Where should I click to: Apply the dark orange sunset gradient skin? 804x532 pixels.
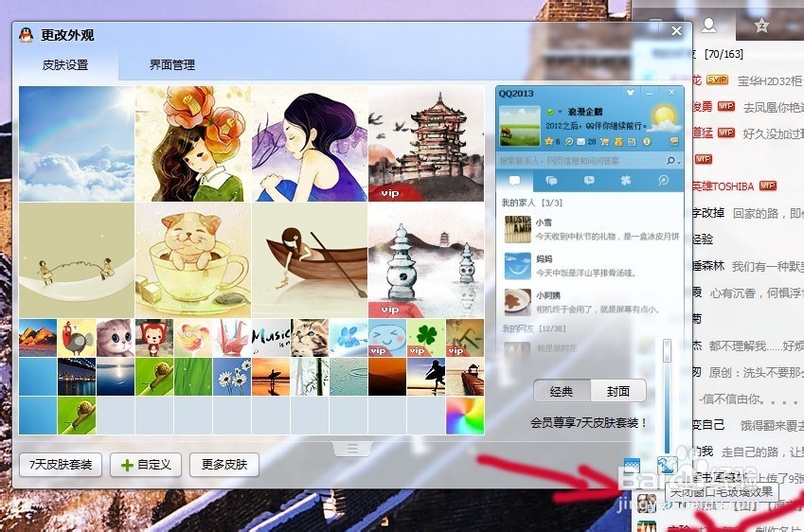[x=387, y=377]
